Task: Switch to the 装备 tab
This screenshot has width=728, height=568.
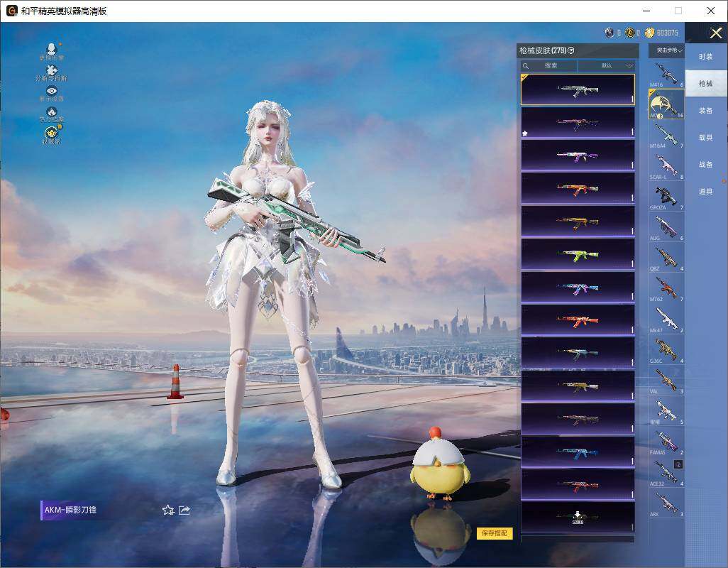Action: [x=706, y=111]
